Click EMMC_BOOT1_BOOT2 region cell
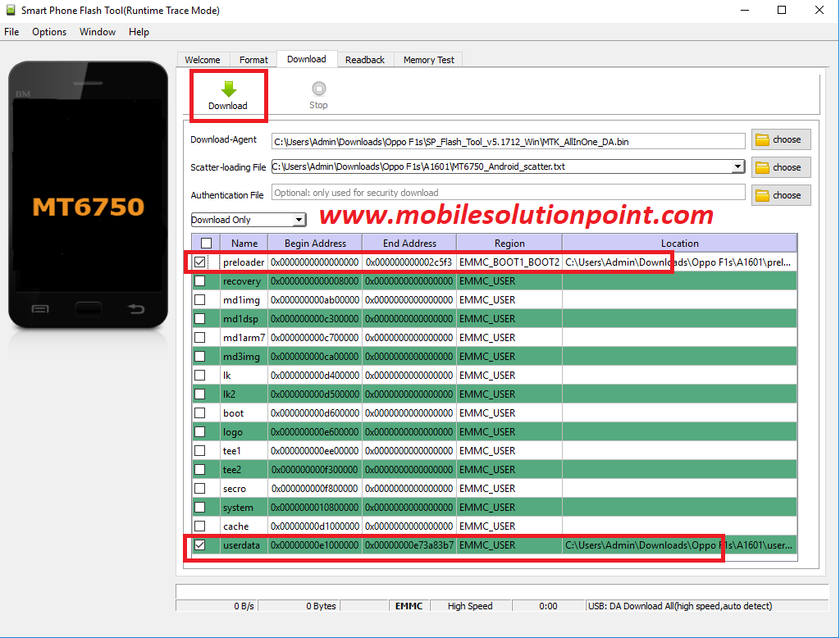 coord(509,262)
